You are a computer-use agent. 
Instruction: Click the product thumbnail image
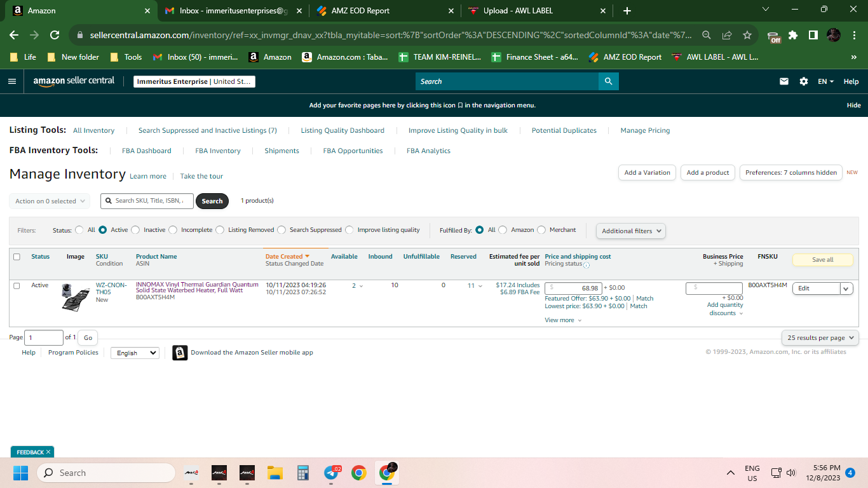pyautogui.click(x=76, y=297)
